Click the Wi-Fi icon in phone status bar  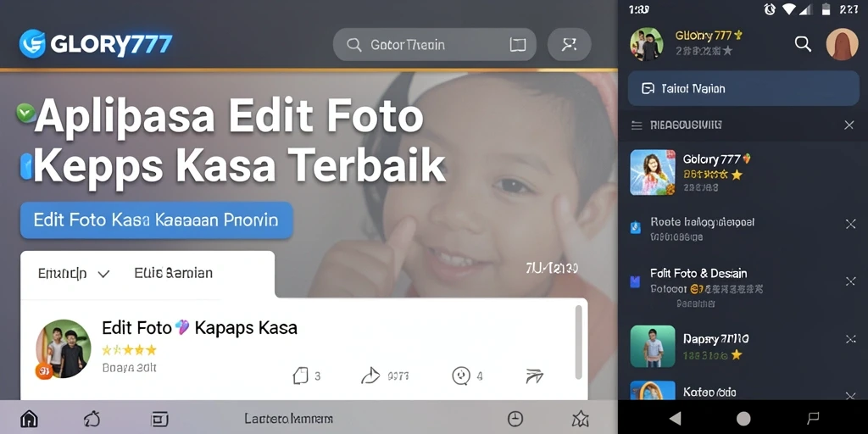pos(788,8)
